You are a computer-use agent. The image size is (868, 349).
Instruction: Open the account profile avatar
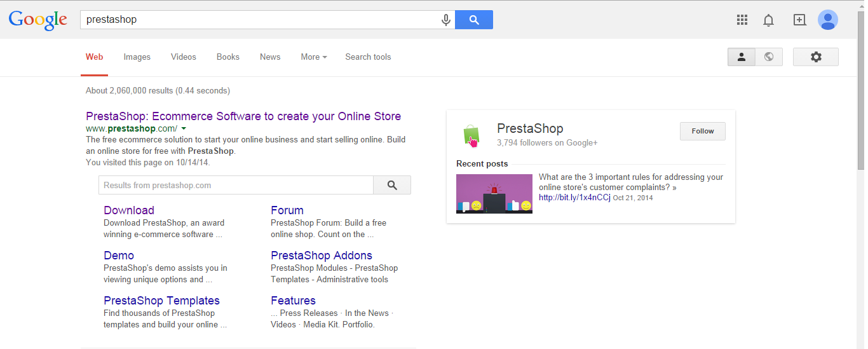(828, 20)
